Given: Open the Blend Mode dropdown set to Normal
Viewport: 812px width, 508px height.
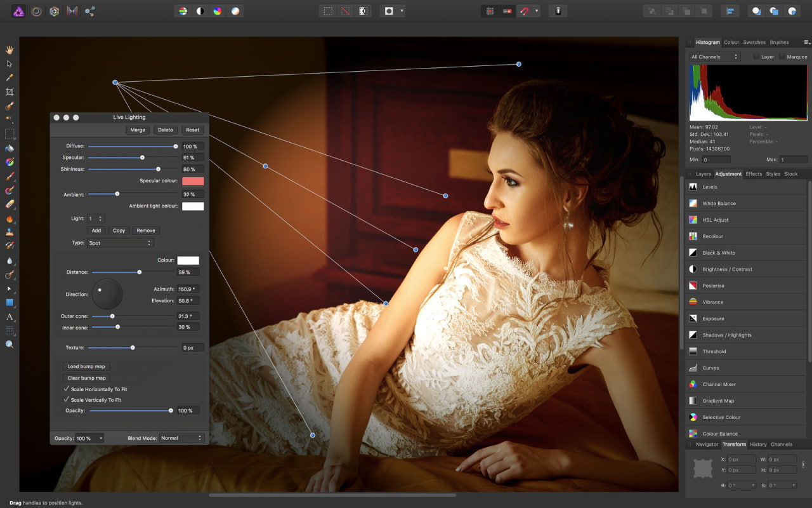Looking at the screenshot, I should click(181, 438).
